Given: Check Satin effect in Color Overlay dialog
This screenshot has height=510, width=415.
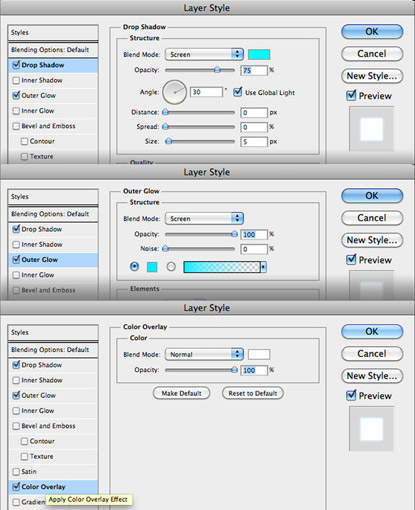Looking at the screenshot, I should [x=16, y=472].
